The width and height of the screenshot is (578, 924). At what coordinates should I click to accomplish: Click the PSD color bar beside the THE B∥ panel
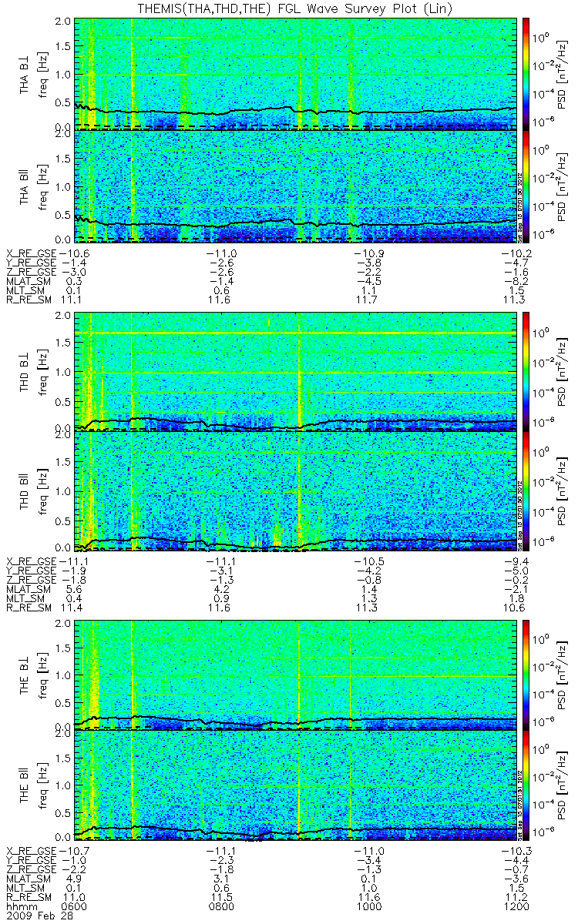click(526, 784)
